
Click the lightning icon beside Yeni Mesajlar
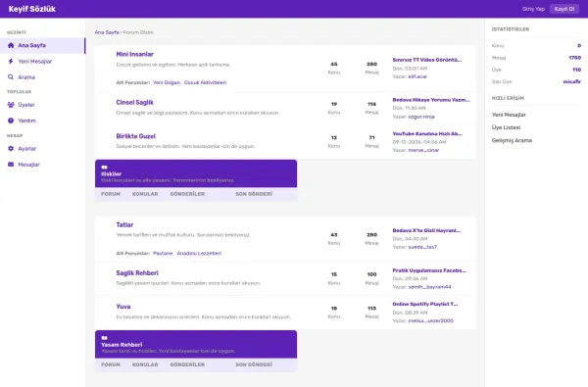coord(11,61)
